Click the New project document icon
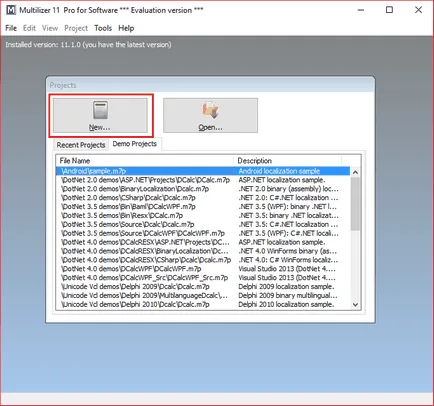This screenshot has width=434, height=406. (100, 110)
